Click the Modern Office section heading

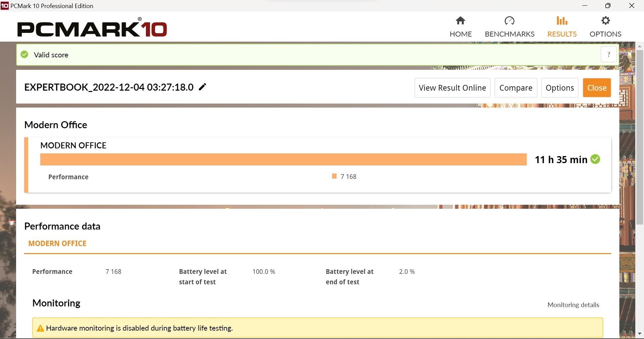tap(56, 125)
